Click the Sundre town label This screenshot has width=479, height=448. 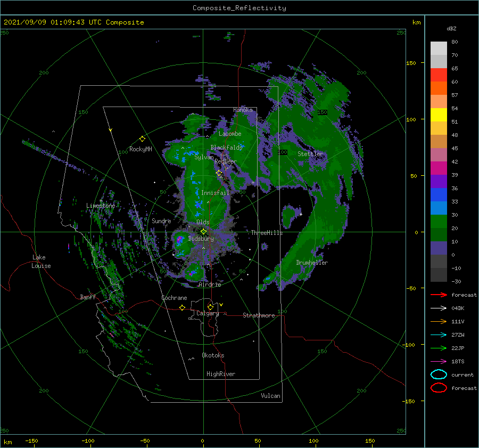click(x=161, y=221)
